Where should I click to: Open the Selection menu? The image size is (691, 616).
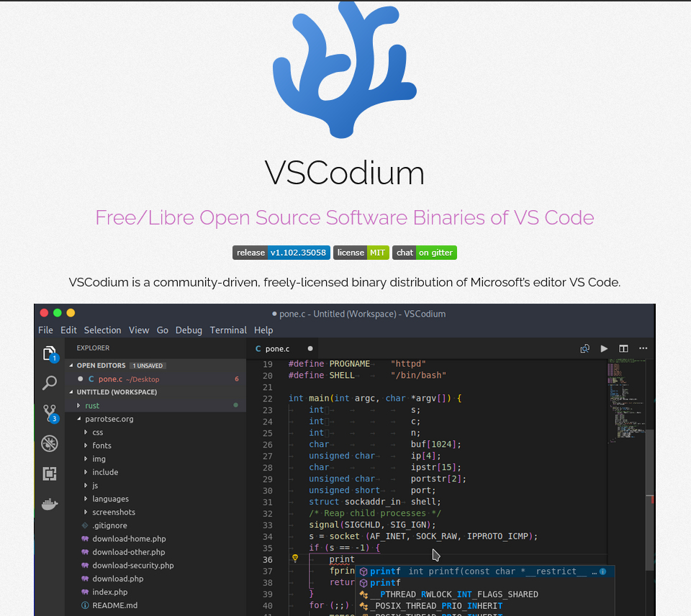coord(102,330)
